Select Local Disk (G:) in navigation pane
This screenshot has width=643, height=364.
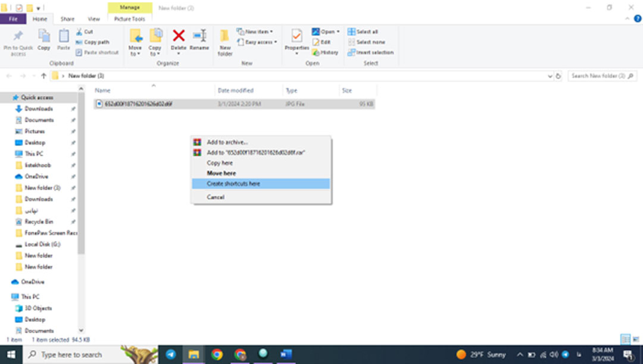(42, 244)
